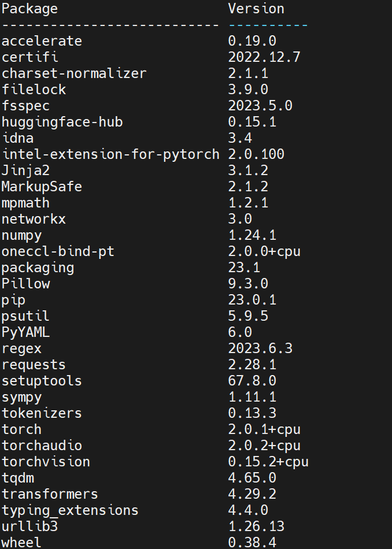Select torchvision version 0.15.2+cpu
The height and width of the screenshot is (549, 392).
pyautogui.click(x=268, y=462)
